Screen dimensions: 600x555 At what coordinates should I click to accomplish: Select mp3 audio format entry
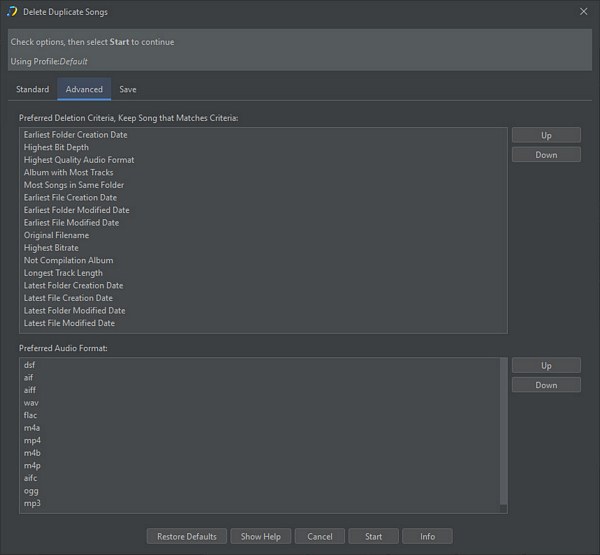pyautogui.click(x=32, y=503)
